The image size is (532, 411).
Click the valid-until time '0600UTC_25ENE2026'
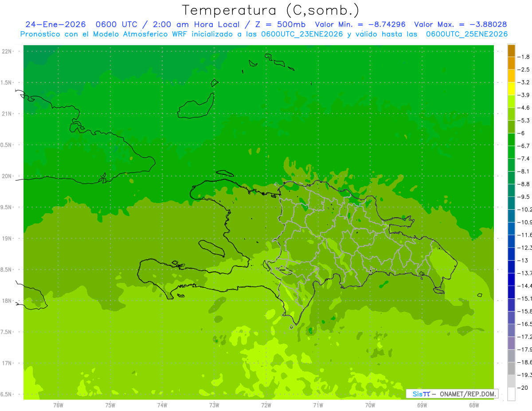tap(467, 34)
